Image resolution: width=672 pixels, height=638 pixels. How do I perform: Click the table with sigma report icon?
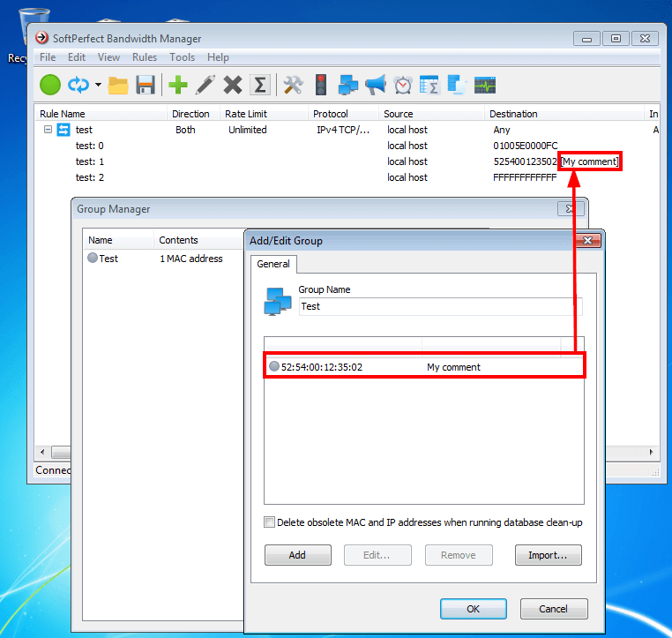point(429,85)
